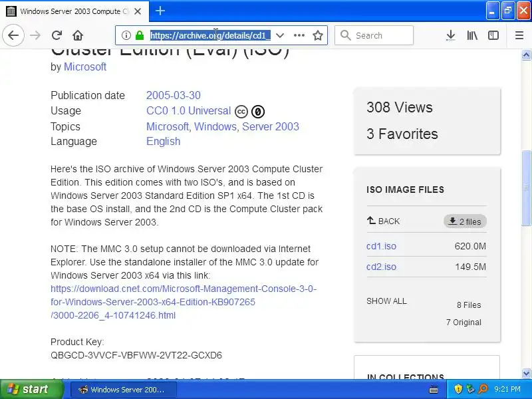Download all with the 2 files button
This screenshot has width=532, height=399.
(465, 221)
